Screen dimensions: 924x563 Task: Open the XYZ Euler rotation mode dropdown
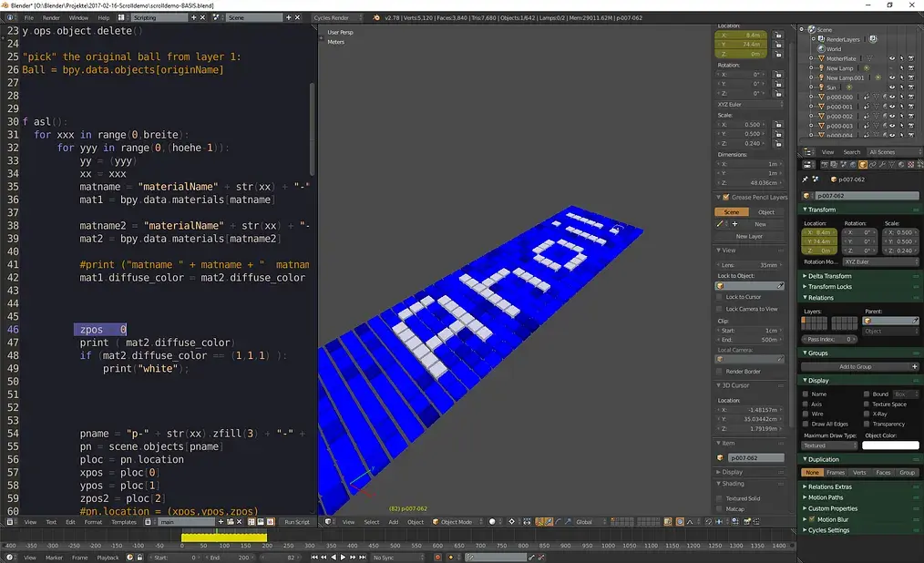[880, 261]
